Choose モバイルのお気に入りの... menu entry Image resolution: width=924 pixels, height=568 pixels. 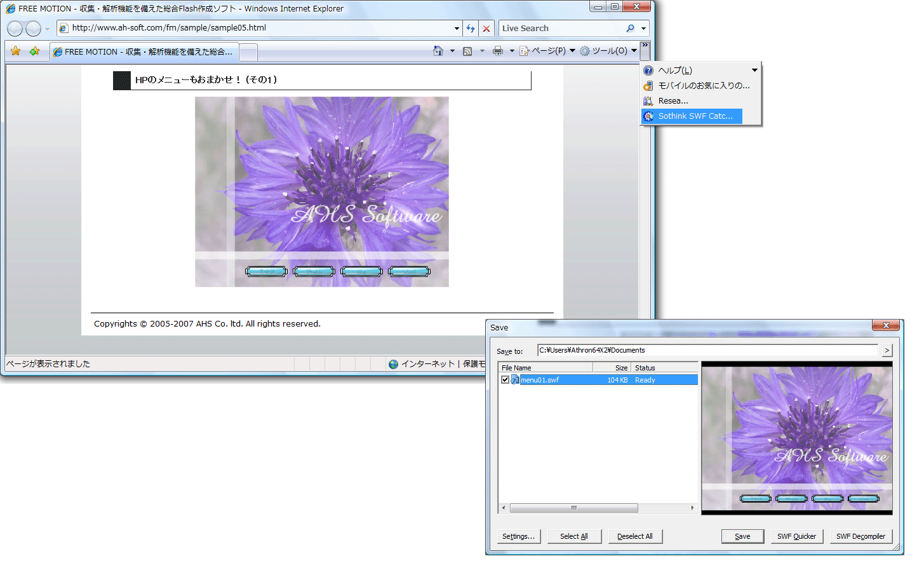700,86
